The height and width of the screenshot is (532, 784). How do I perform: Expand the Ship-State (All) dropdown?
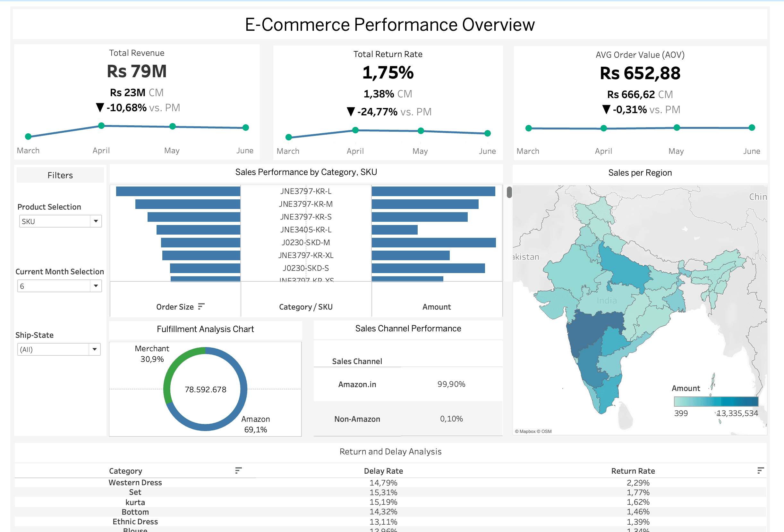(x=94, y=349)
